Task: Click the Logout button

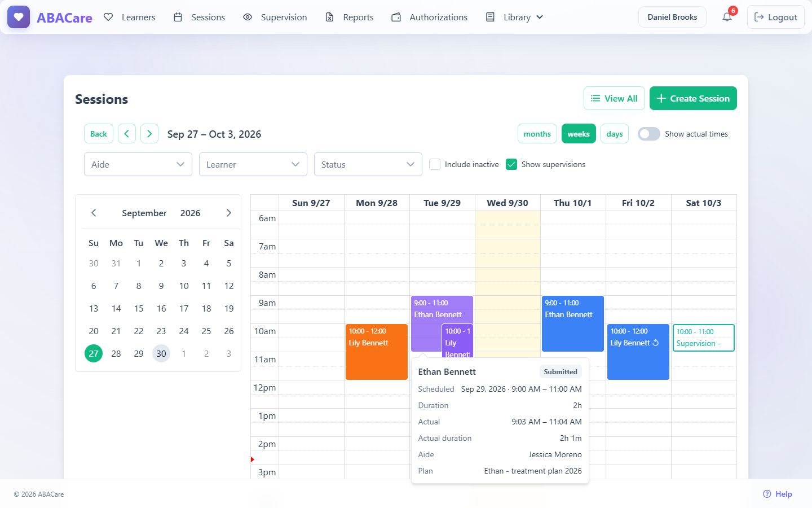Action: click(x=776, y=17)
